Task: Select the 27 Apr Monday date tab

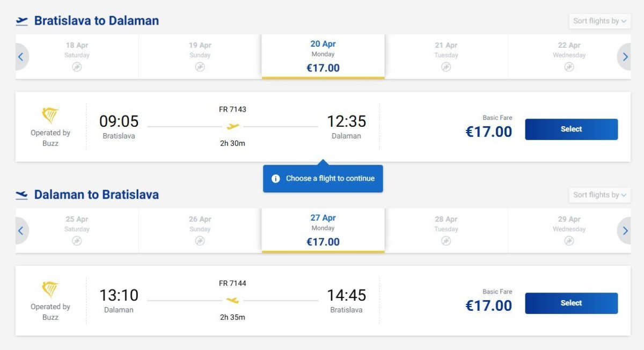Action: (323, 230)
